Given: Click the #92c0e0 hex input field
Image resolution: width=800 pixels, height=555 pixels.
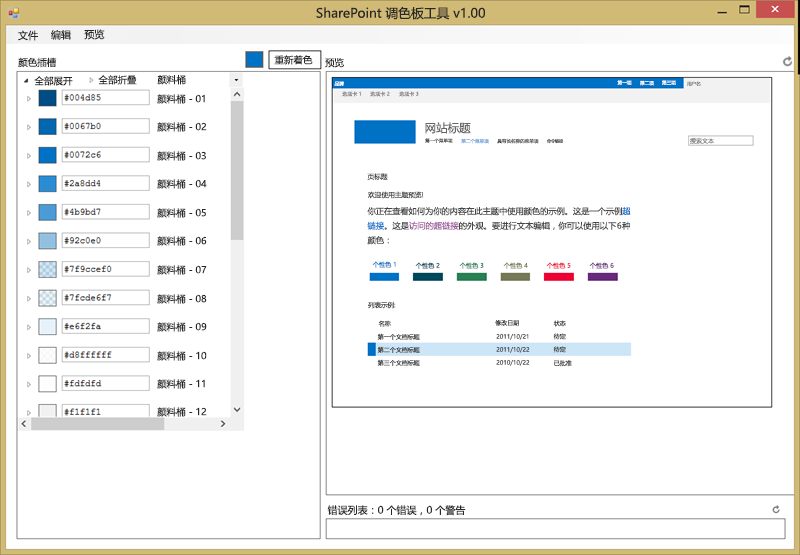Looking at the screenshot, I should coord(106,240).
